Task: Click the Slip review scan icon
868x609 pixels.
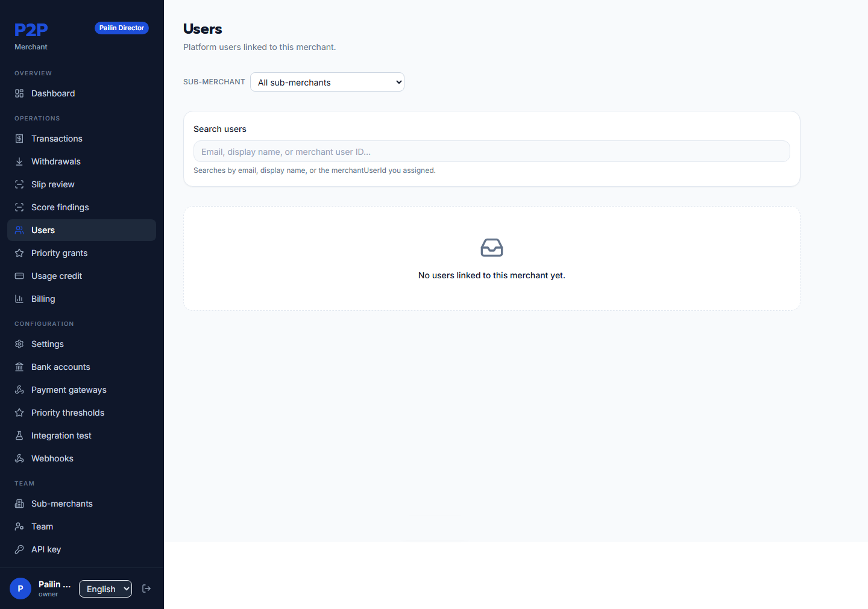Action: coord(19,184)
